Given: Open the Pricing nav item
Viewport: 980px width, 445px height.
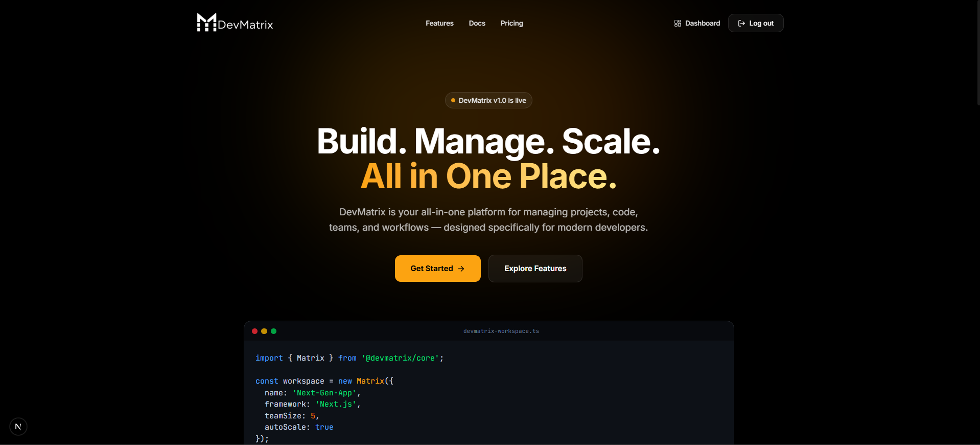Looking at the screenshot, I should [512, 24].
